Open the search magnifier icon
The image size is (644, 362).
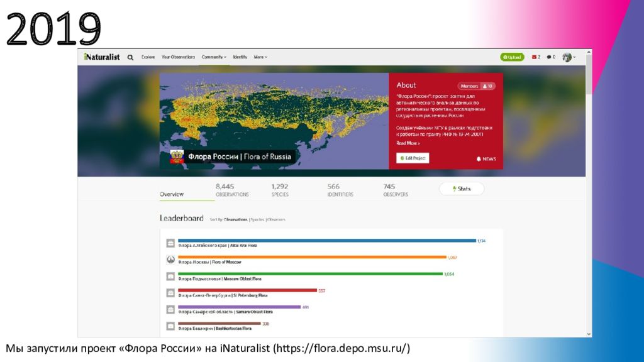click(130, 57)
